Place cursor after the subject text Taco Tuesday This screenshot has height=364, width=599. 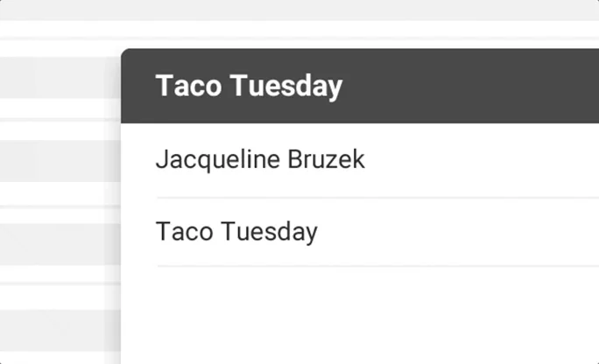(319, 232)
